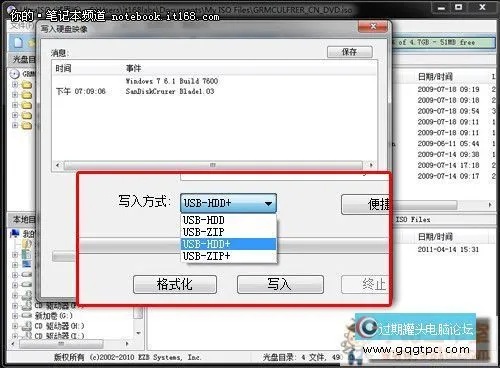Viewport: 500px width, 368px height.
Task: Click the 格式化 button
Action: 175,284
